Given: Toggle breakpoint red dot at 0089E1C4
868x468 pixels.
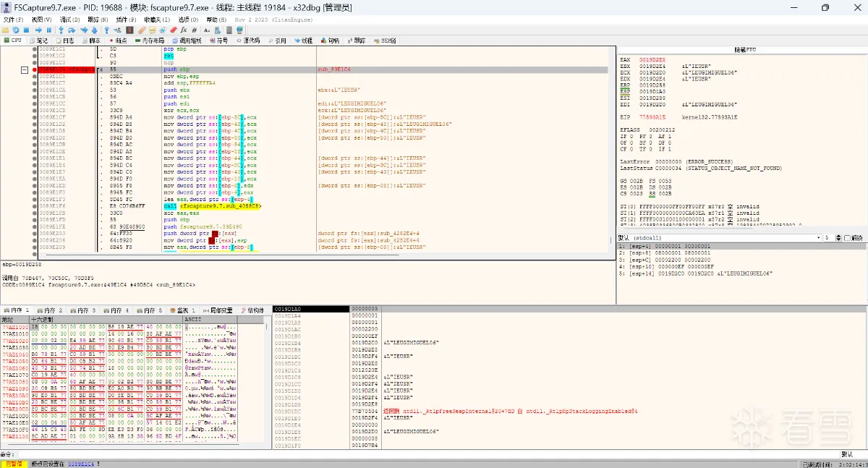Looking at the screenshot, I should pos(34,69).
